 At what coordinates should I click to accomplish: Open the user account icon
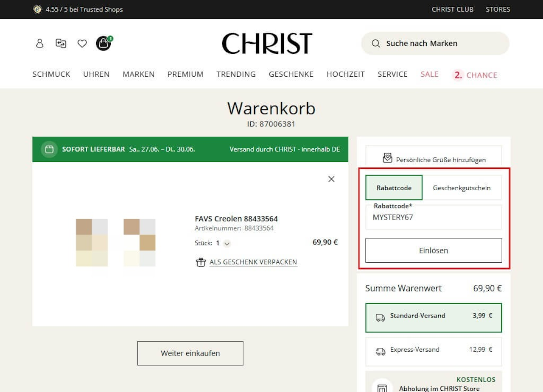[x=39, y=43]
